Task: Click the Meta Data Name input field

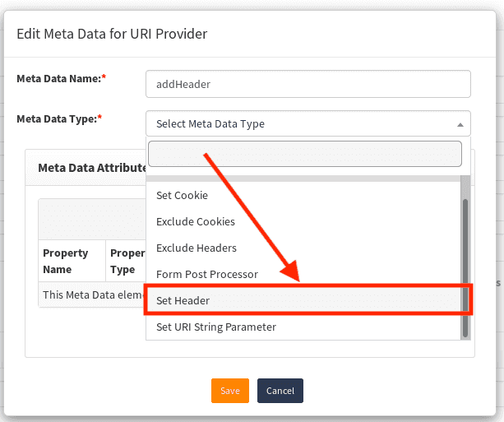Action: point(307,84)
